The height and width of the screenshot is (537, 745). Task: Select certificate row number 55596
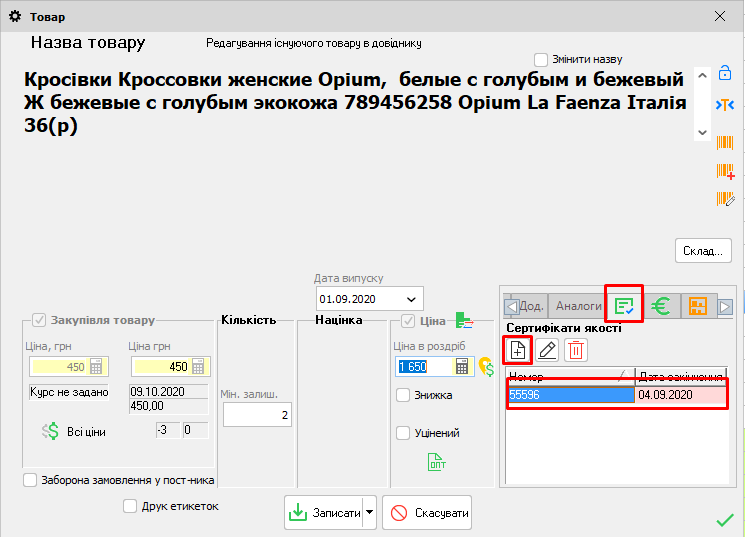(x=570, y=394)
